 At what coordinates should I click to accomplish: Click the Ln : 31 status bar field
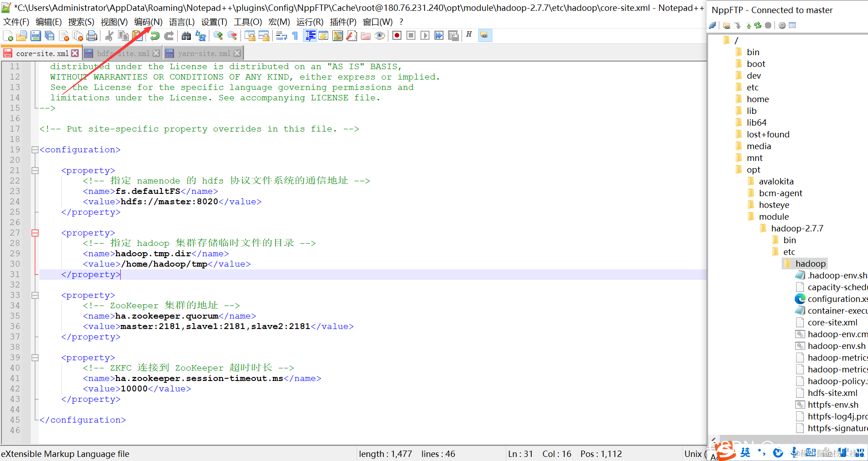click(520, 454)
